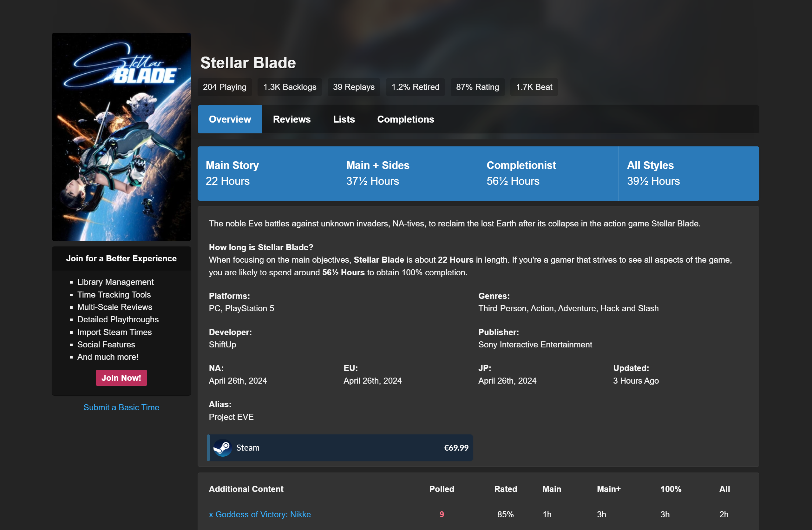Open the Reviews tab
The height and width of the screenshot is (530, 812).
click(x=292, y=119)
